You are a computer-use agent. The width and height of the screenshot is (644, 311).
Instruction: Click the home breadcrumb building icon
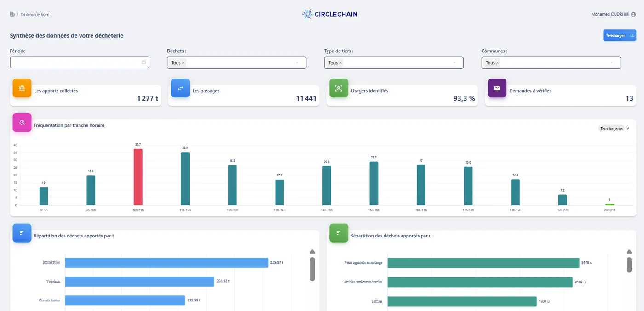pyautogui.click(x=12, y=14)
